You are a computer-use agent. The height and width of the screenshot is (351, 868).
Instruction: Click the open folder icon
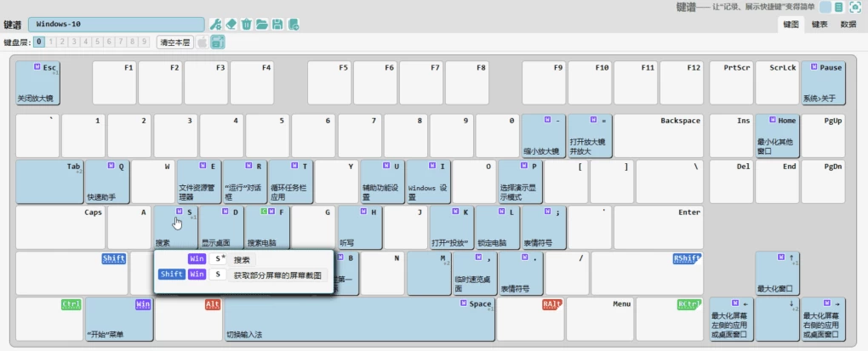click(262, 24)
